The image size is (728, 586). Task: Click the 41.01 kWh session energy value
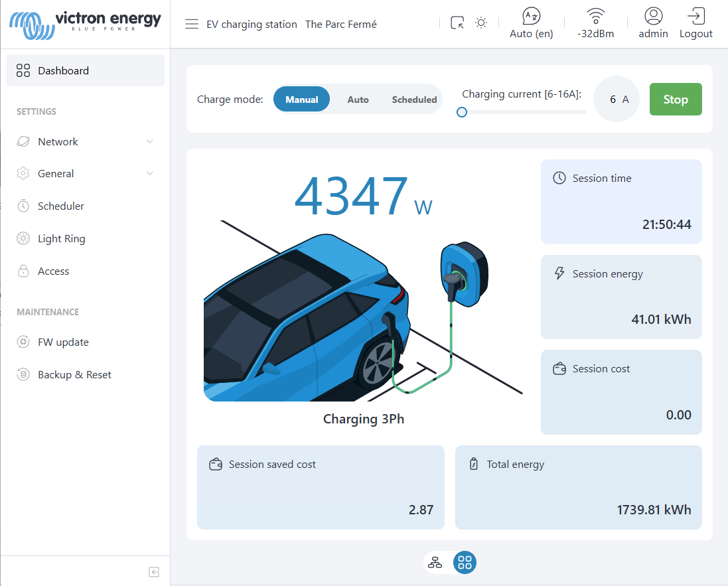[661, 319]
